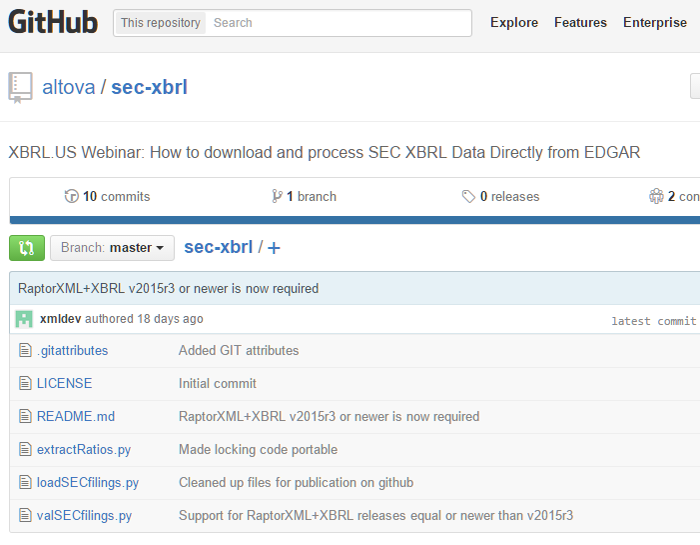This screenshot has width=700, height=545.
Task: Click the repository book icon
Action: (x=21, y=87)
